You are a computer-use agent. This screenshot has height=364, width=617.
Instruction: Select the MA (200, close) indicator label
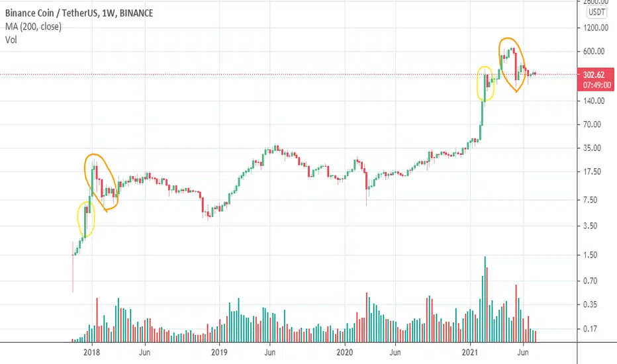click(34, 26)
